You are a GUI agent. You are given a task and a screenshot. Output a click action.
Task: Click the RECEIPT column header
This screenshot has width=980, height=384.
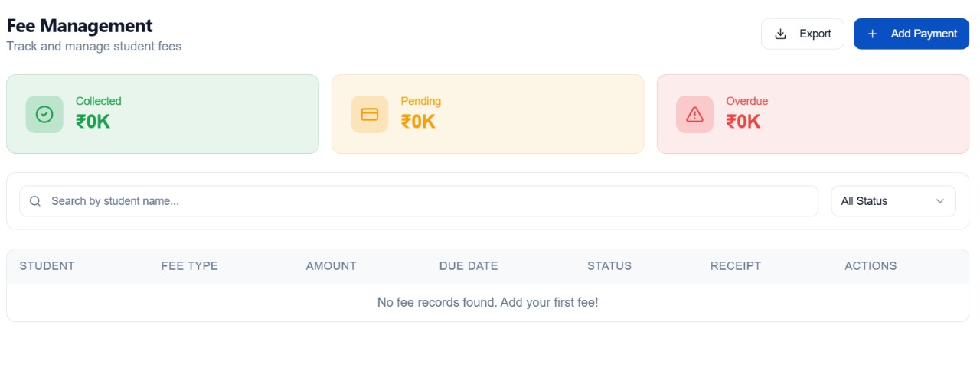coord(736,266)
